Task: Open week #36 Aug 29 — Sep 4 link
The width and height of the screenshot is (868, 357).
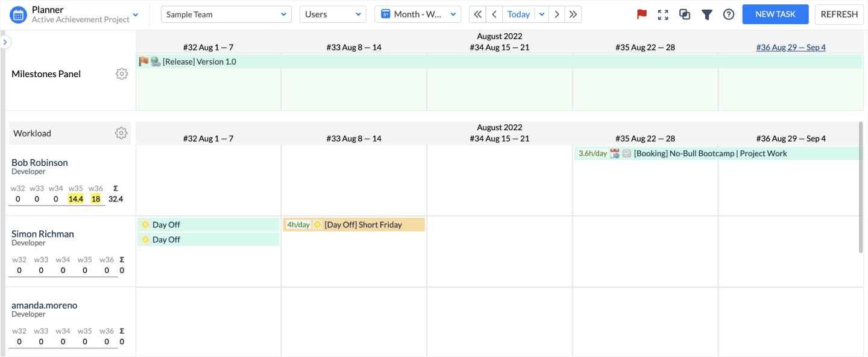Action: point(791,48)
